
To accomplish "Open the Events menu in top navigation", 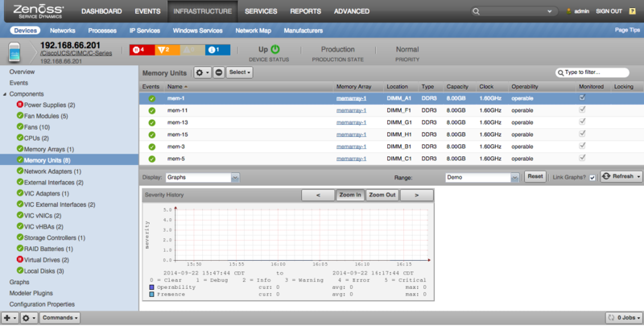I will [x=147, y=11].
